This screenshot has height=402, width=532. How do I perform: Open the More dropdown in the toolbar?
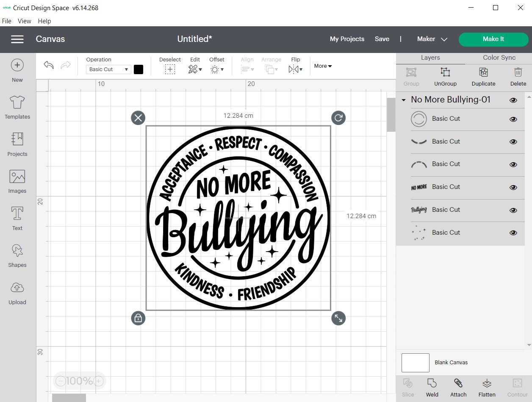322,66
